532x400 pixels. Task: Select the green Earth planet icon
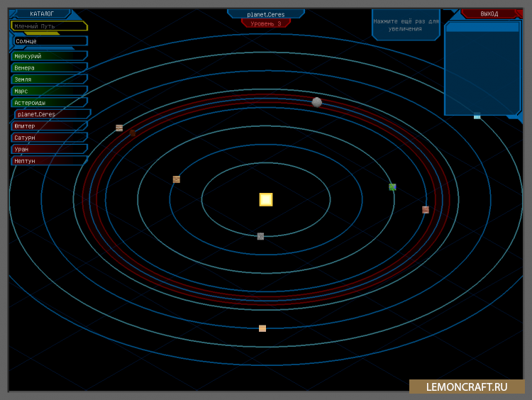coord(392,187)
